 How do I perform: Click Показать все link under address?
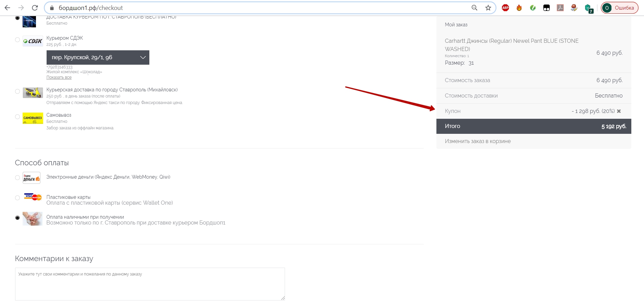[59, 77]
